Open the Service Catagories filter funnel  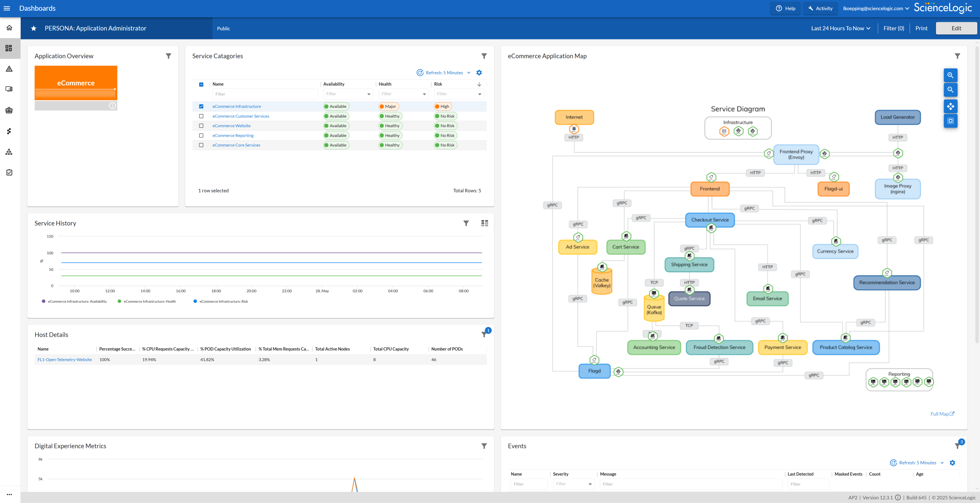(x=484, y=56)
